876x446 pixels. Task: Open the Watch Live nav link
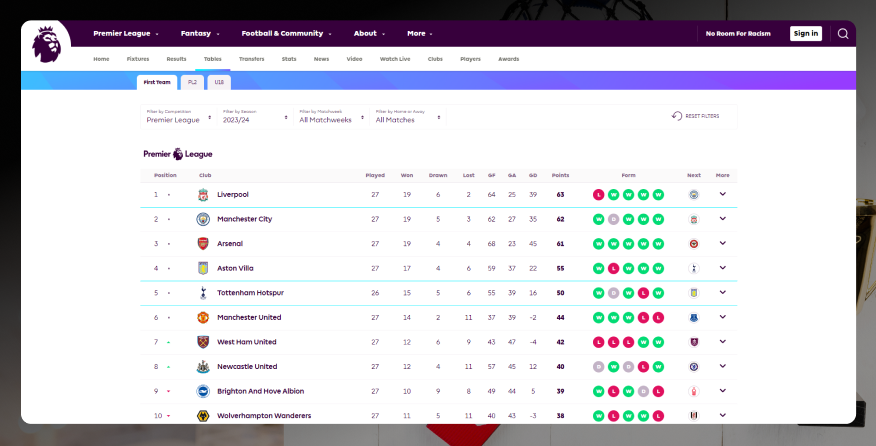395,59
